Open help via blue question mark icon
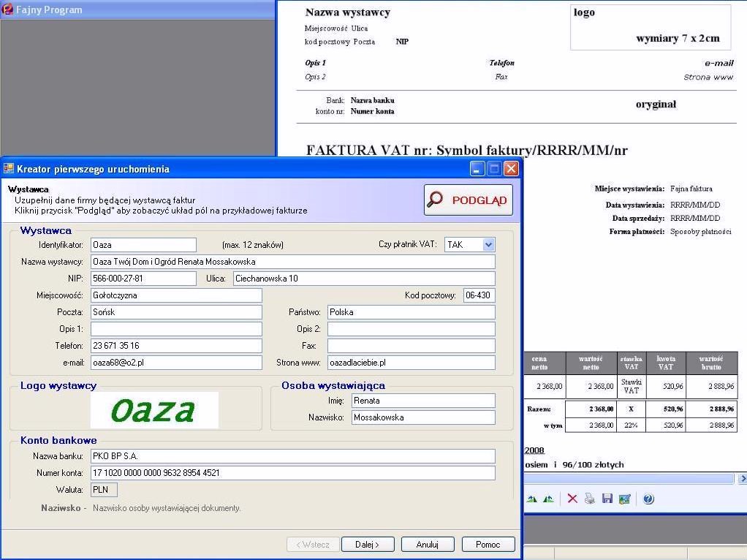Image resolution: width=747 pixels, height=560 pixels. click(x=648, y=499)
